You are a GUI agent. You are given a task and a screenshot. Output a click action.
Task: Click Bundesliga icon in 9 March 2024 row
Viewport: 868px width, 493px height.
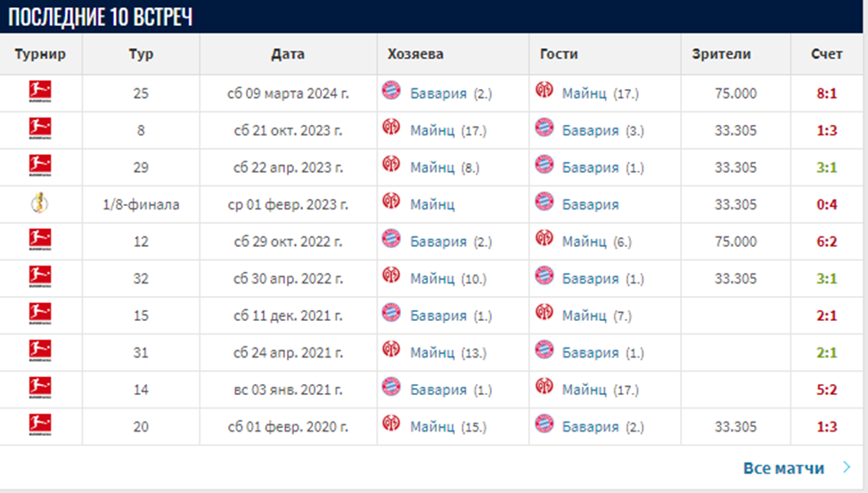(40, 92)
